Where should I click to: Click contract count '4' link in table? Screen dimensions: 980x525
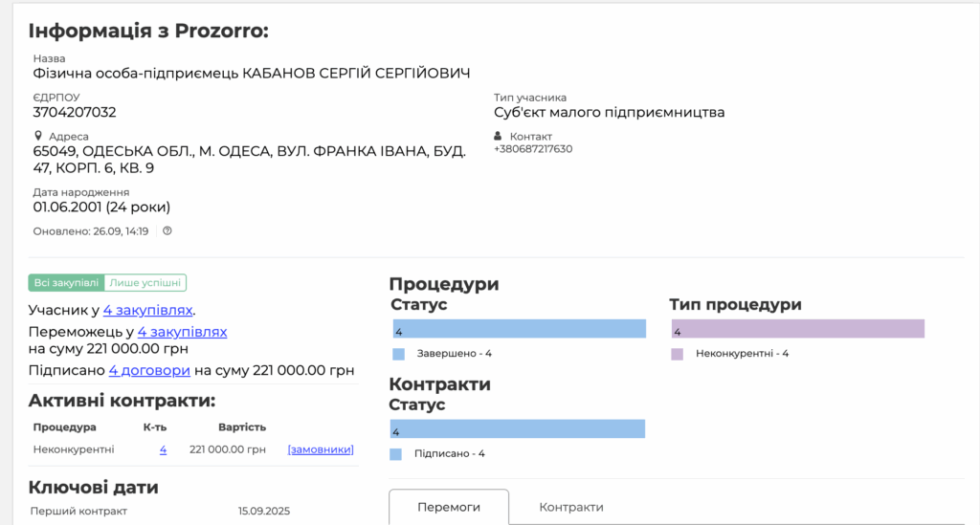tap(163, 449)
